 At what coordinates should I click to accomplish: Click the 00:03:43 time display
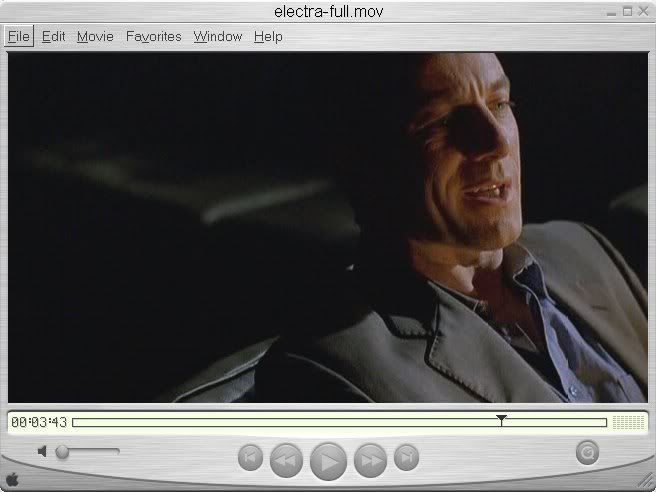click(39, 422)
